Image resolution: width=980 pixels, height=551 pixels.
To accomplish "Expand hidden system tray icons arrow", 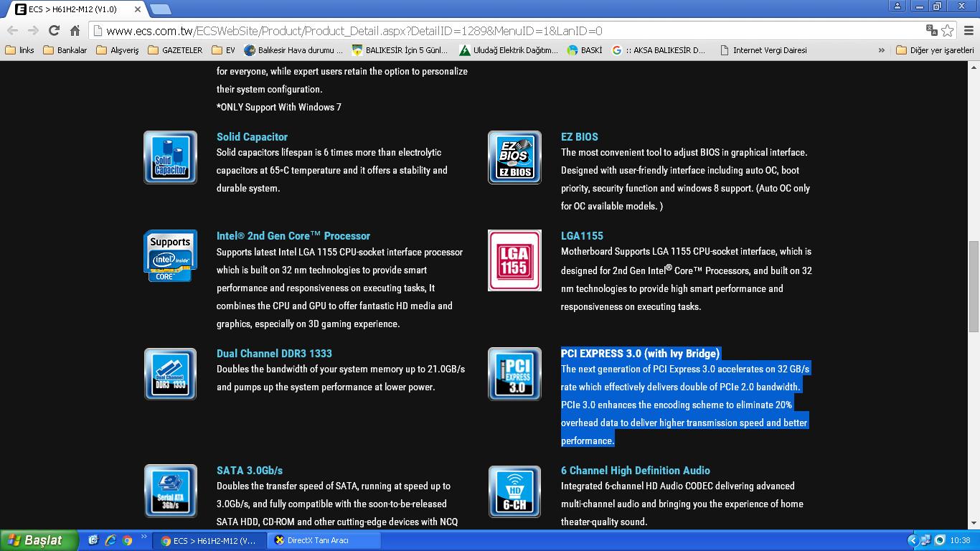I will click(913, 540).
